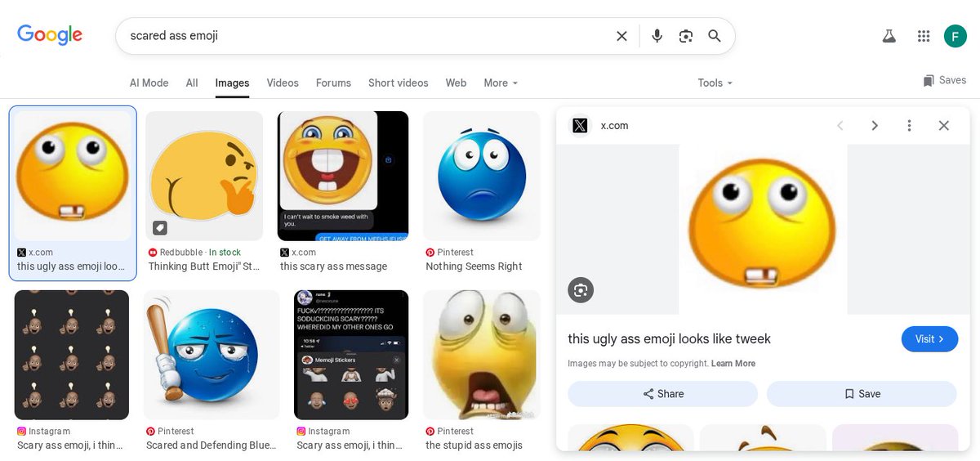Open middle related image below preview

[763, 438]
